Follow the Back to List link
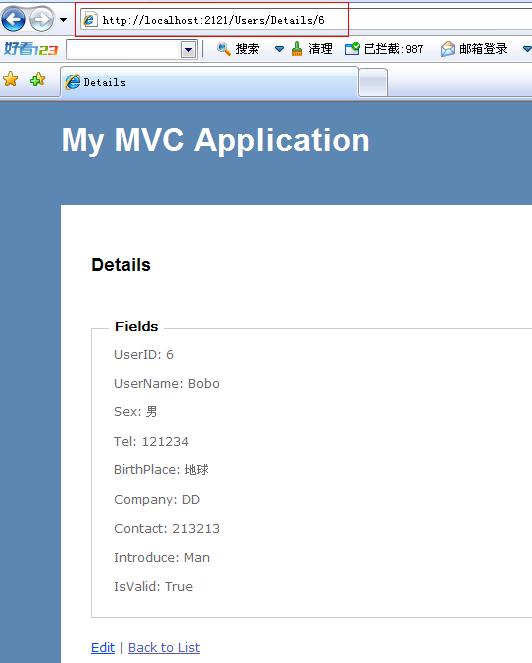 (164, 647)
